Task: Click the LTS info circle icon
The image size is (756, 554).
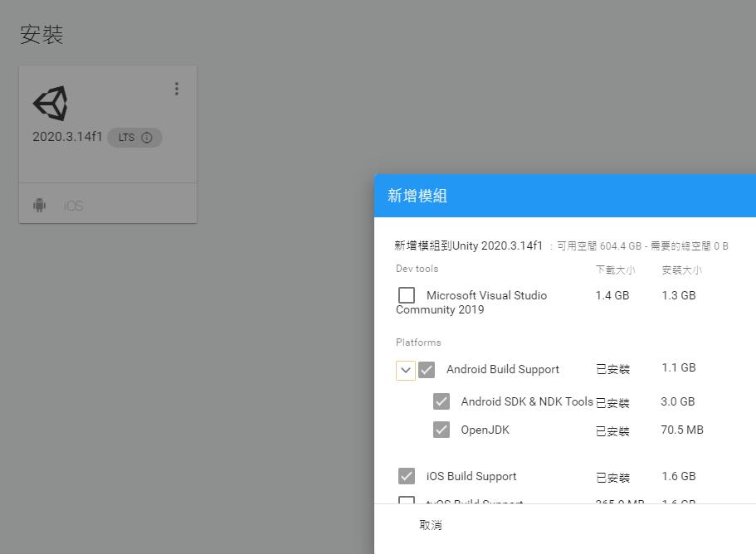Action: coord(147,138)
